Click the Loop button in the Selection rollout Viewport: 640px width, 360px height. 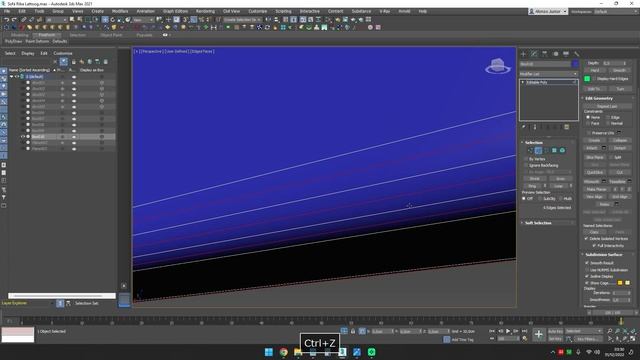(560, 186)
